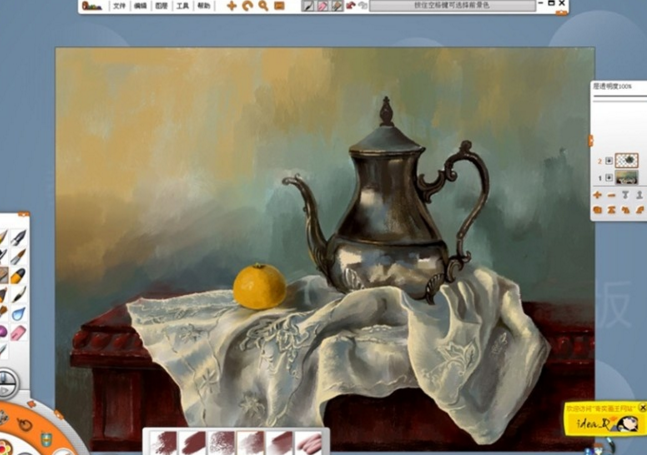
Task: Toggle the pink pen mode button in the toolbar
Action: tap(322, 6)
